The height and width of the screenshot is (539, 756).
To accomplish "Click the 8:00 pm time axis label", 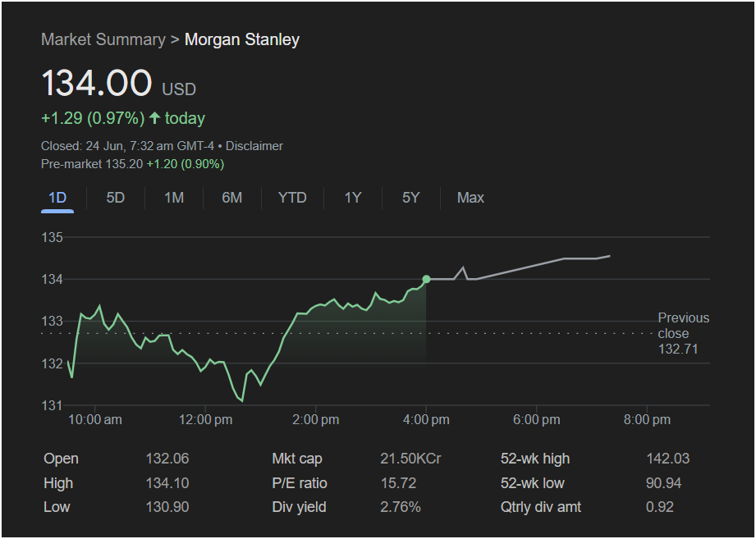I will pos(647,420).
